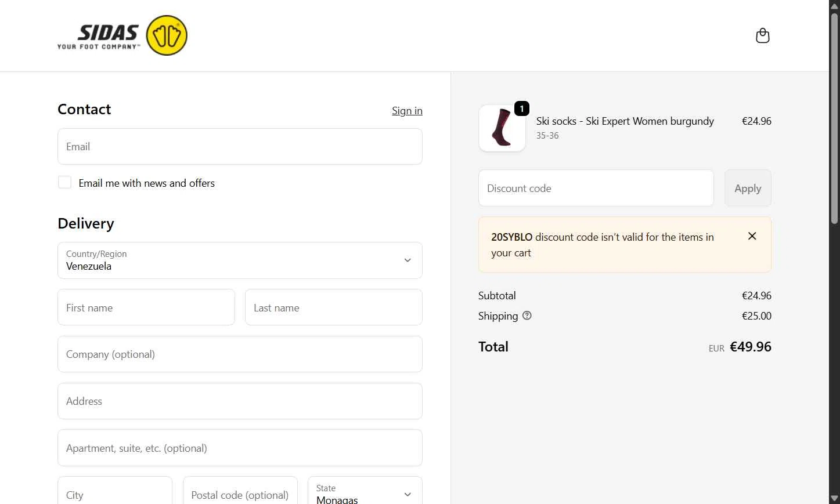Focus the Email input field
Screen dimensions: 840x504
tap(240, 147)
